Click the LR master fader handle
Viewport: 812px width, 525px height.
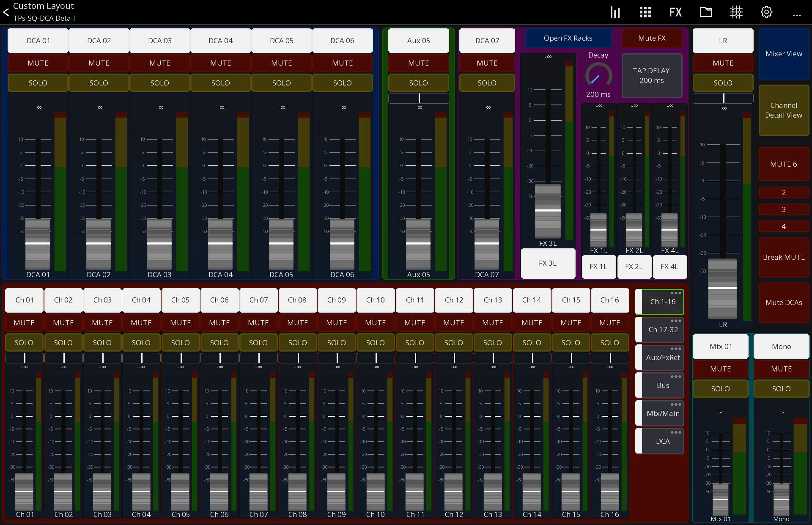point(722,288)
